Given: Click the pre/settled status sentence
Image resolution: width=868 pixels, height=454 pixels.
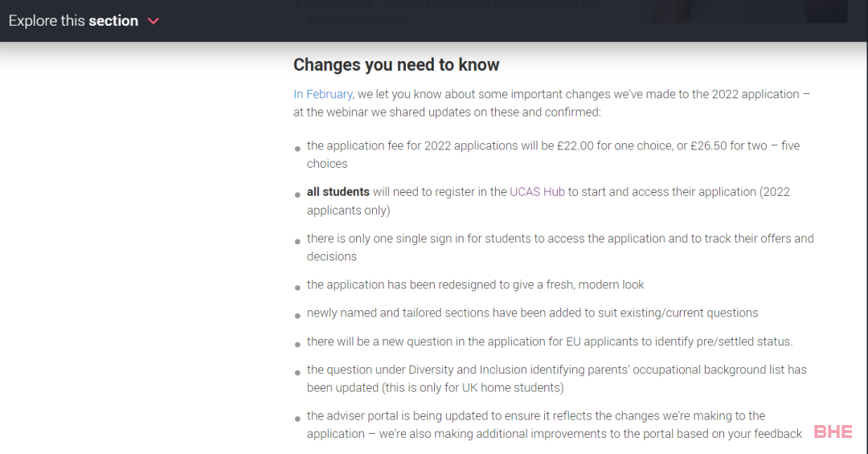Looking at the screenshot, I should 550,342.
